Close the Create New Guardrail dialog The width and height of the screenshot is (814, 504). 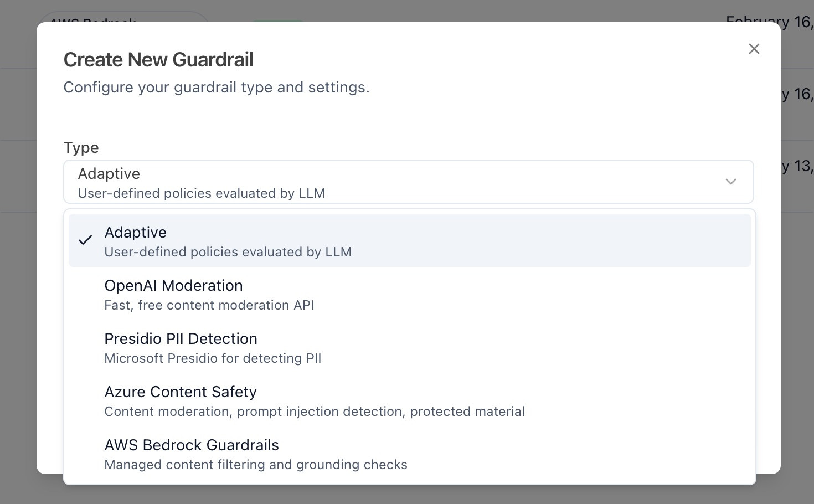pos(754,49)
